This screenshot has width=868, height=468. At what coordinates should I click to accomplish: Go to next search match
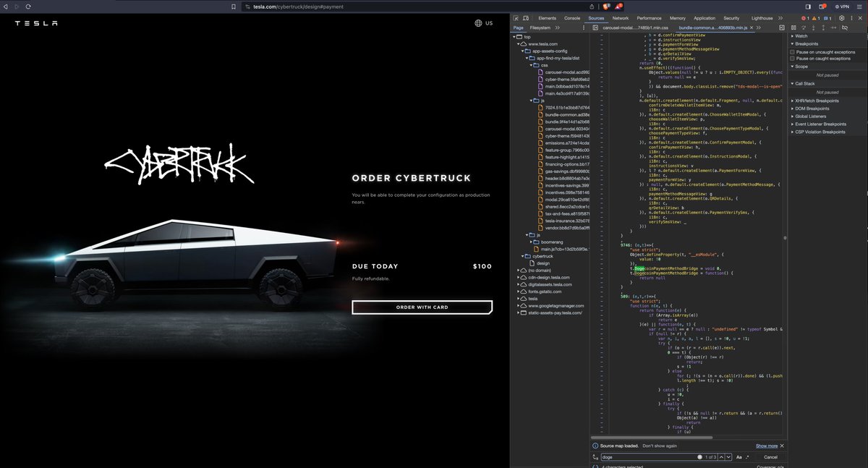(728, 457)
